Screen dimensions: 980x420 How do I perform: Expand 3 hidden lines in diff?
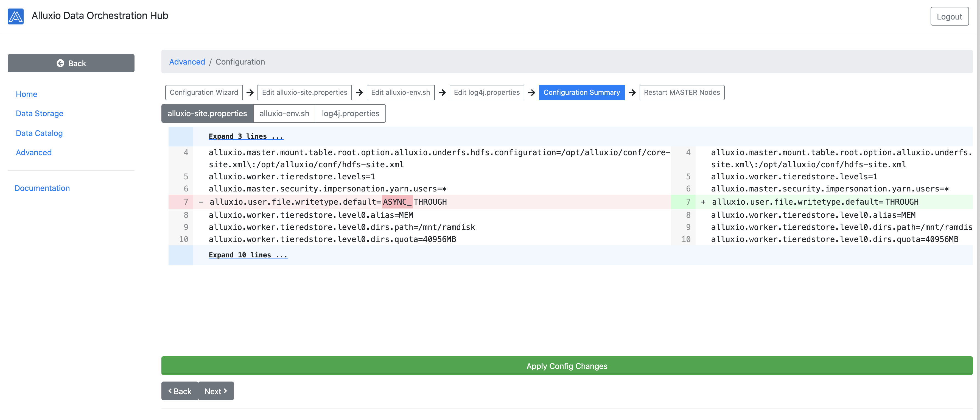coord(246,136)
